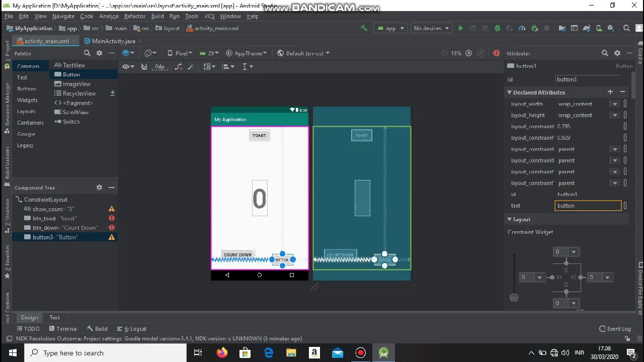The image size is (644, 362).
Task: Switch to the Text editor tab
Action: pos(54,317)
